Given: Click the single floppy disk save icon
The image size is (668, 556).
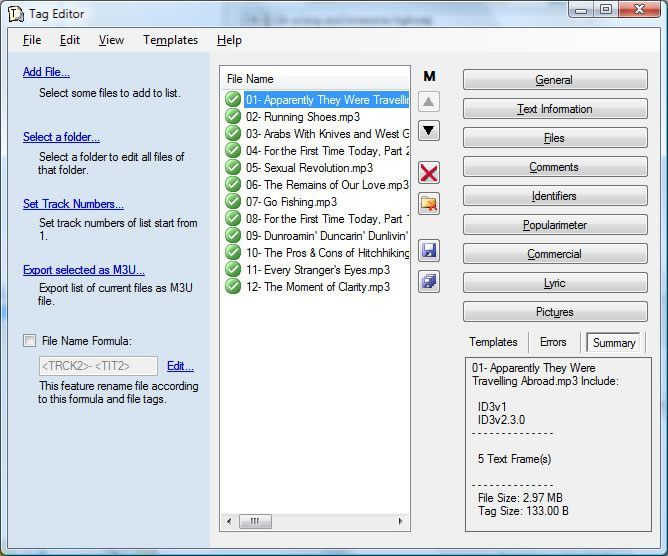Looking at the screenshot, I should (429, 250).
